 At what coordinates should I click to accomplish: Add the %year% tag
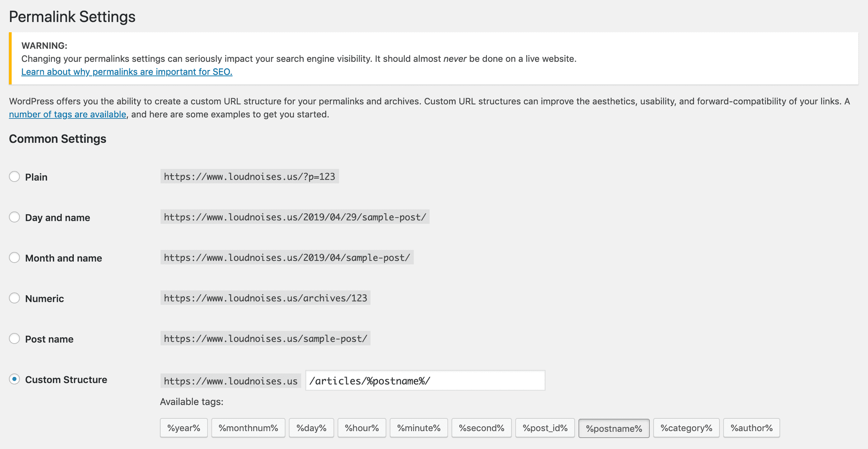click(x=184, y=428)
